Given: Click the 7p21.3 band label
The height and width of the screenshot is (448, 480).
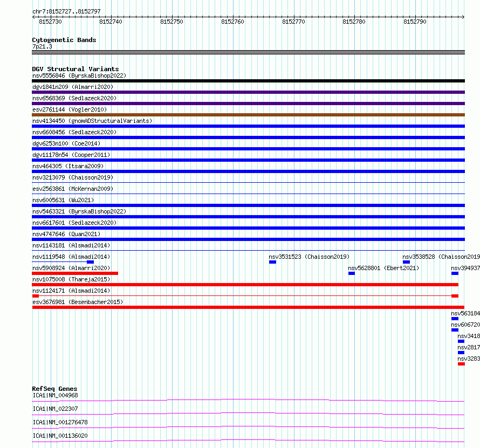Looking at the screenshot, I should [x=42, y=46].
